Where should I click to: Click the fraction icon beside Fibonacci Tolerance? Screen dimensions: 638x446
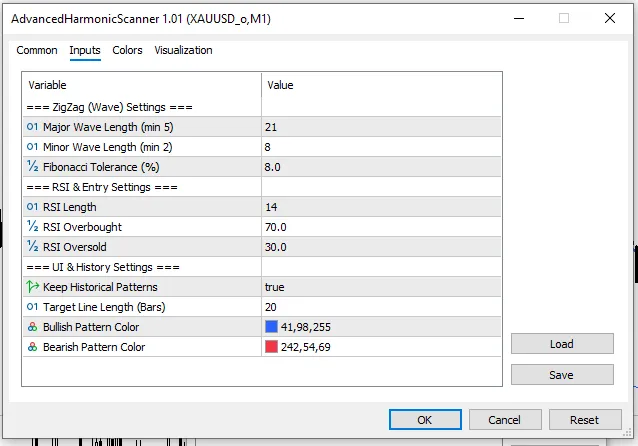[32, 166]
